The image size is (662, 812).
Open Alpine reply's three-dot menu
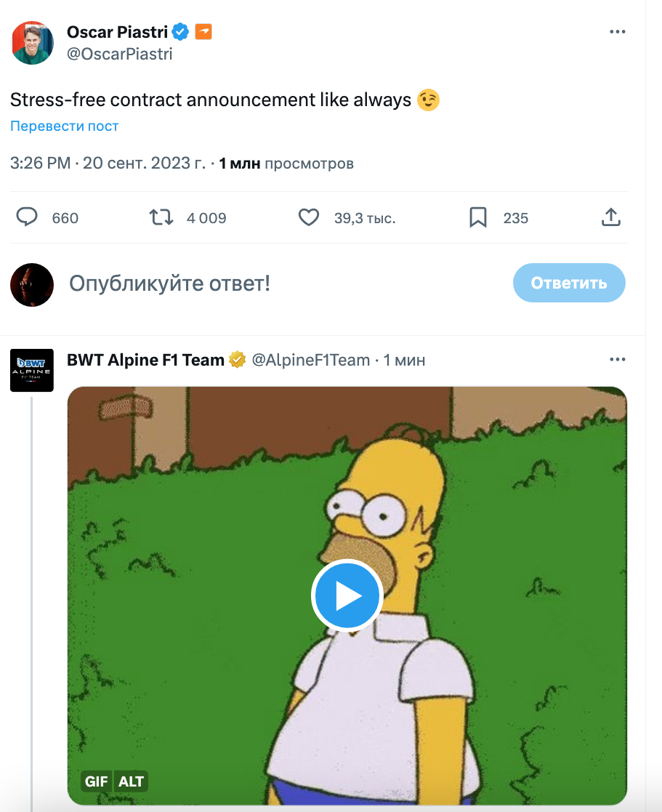click(x=617, y=359)
